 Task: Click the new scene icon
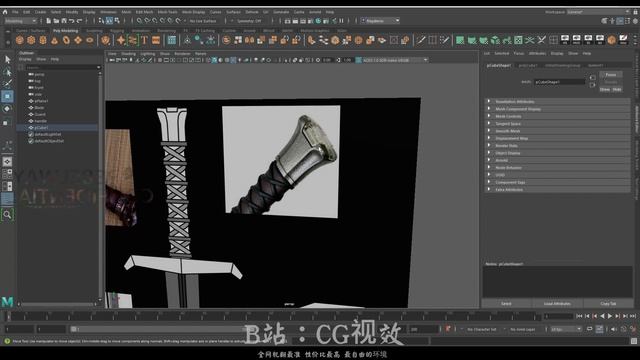49,20
